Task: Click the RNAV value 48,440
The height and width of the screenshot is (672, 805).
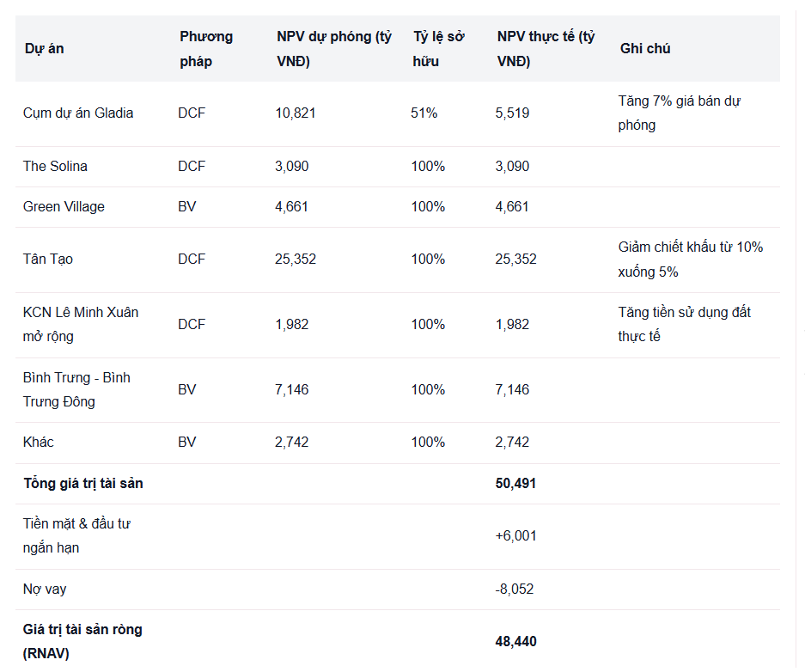Action: pos(515,642)
